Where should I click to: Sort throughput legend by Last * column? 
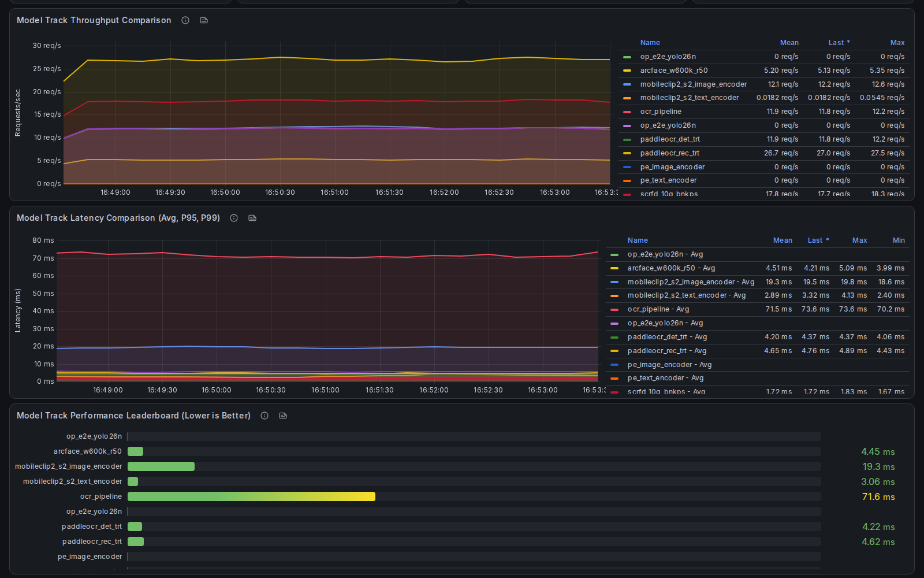pyautogui.click(x=839, y=43)
